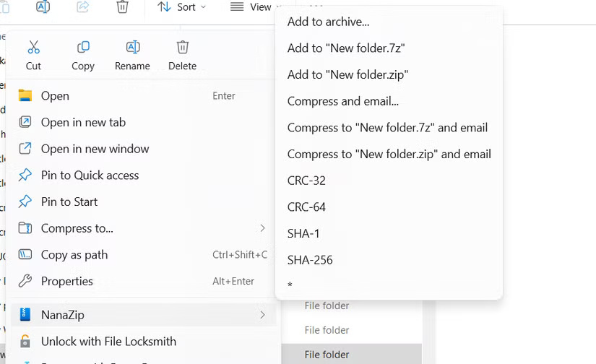The width and height of the screenshot is (596, 364).
Task: Choose CRC-32 checksum option
Action: (x=306, y=181)
